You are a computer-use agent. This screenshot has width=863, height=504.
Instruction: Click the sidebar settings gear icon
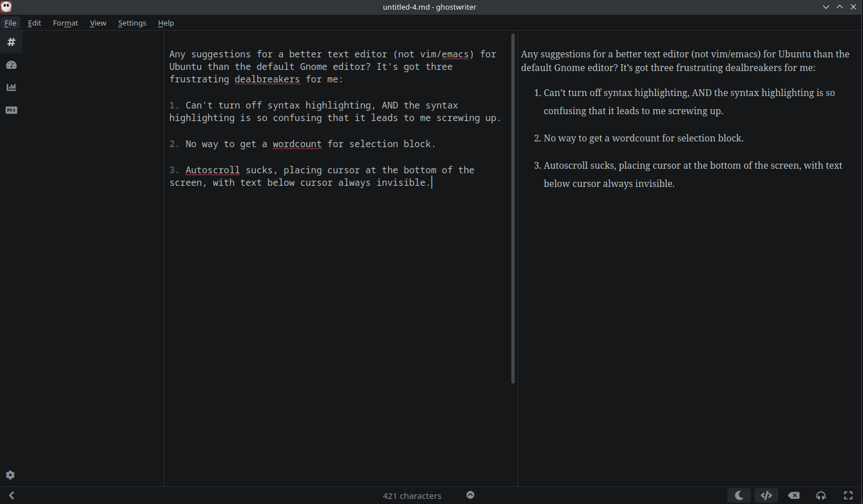[x=10, y=475]
